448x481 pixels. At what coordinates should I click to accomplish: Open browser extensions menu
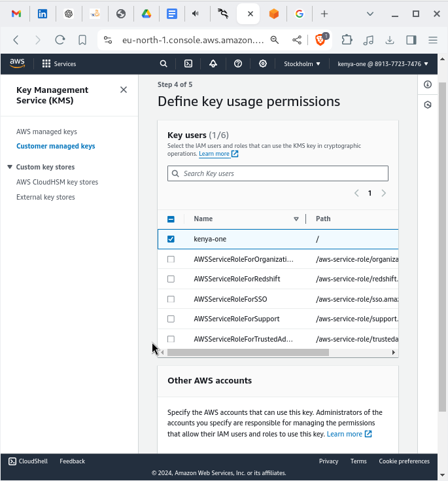tap(347, 40)
